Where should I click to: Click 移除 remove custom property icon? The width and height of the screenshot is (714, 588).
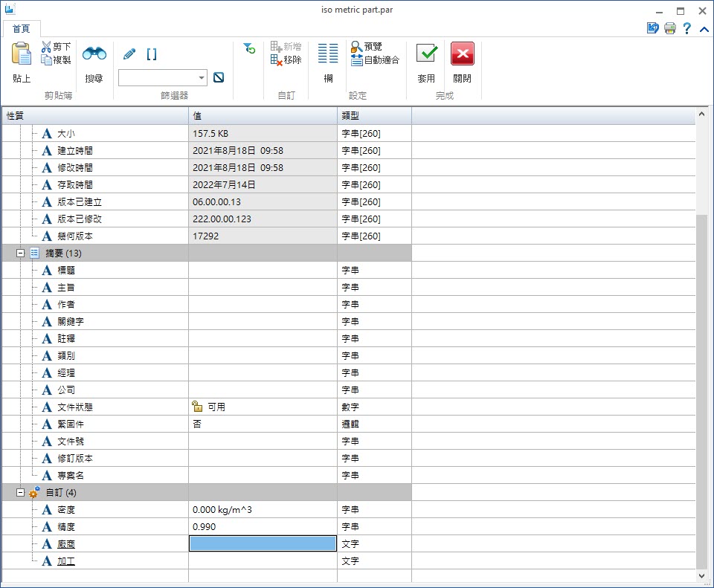(x=277, y=59)
